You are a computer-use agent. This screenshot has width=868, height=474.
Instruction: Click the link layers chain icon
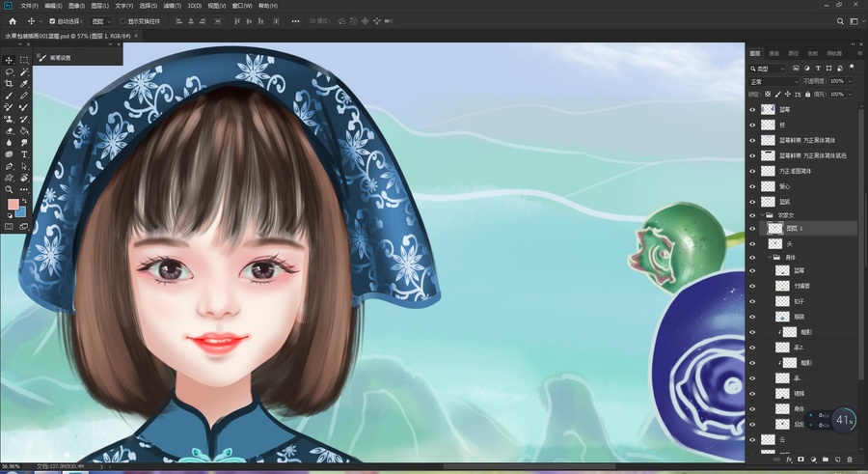click(x=776, y=460)
